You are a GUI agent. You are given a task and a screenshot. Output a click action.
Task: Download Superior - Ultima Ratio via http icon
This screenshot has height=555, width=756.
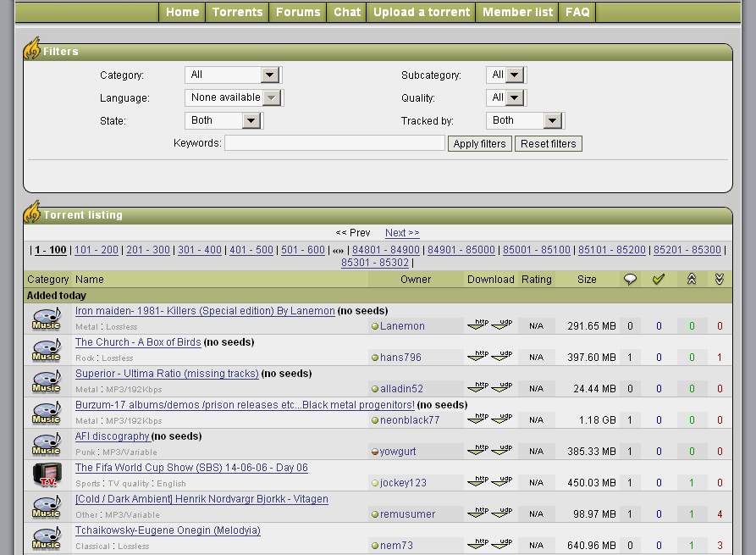click(x=477, y=387)
